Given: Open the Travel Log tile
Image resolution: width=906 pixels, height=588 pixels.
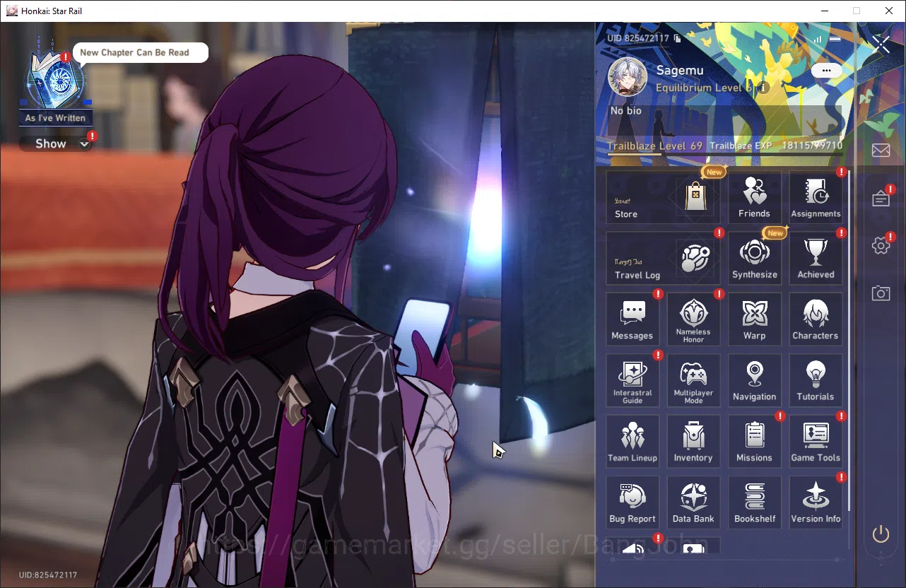Looking at the screenshot, I should tap(663, 259).
